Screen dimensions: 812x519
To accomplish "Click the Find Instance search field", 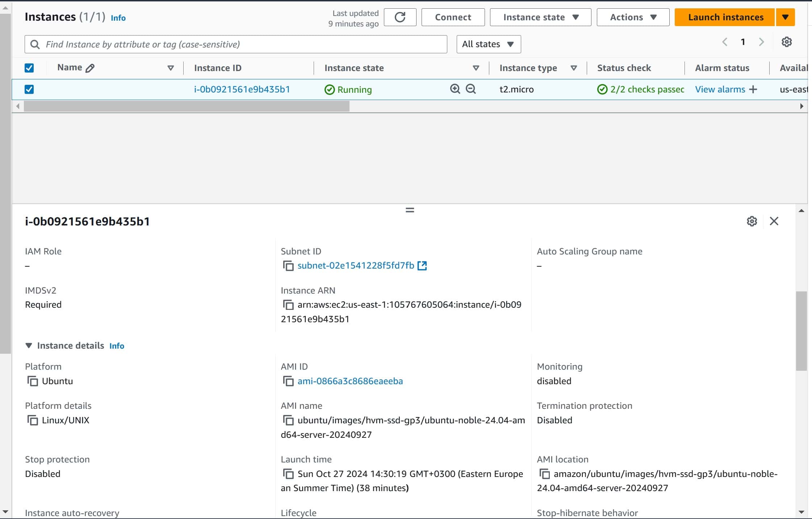I will [x=235, y=44].
